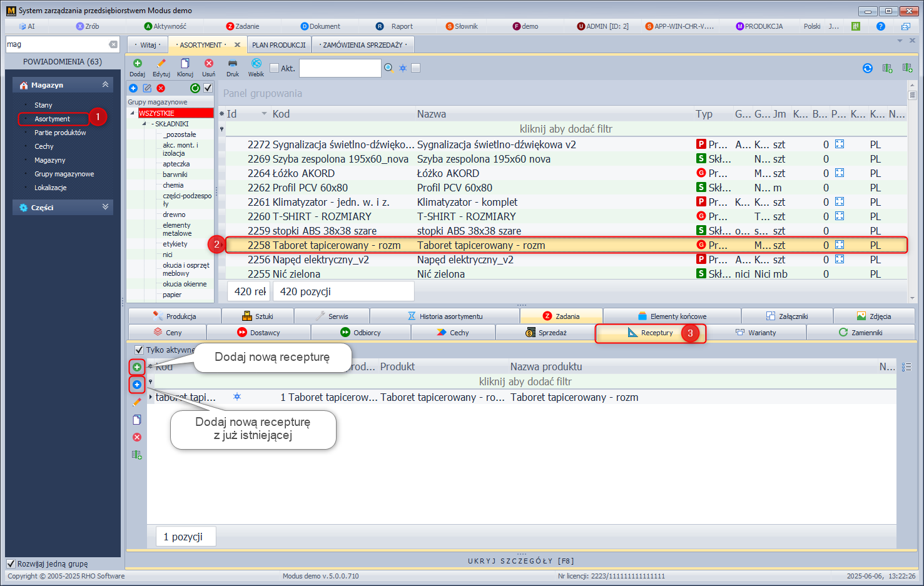Expand the Części sidebar section

pos(105,207)
